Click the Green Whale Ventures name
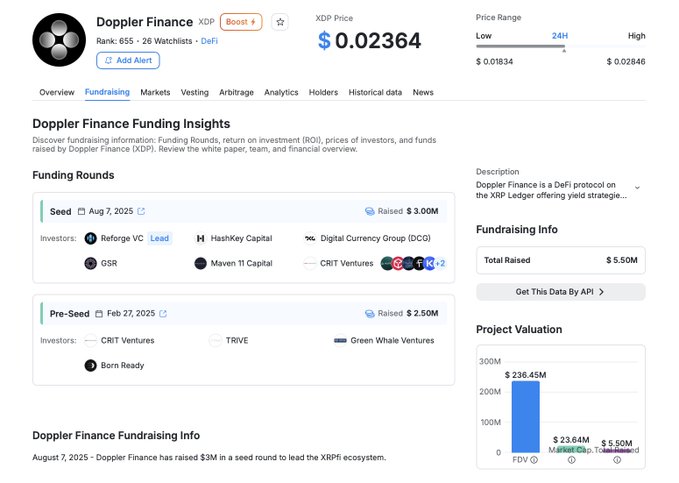This screenshot has height=483, width=679. coord(392,340)
